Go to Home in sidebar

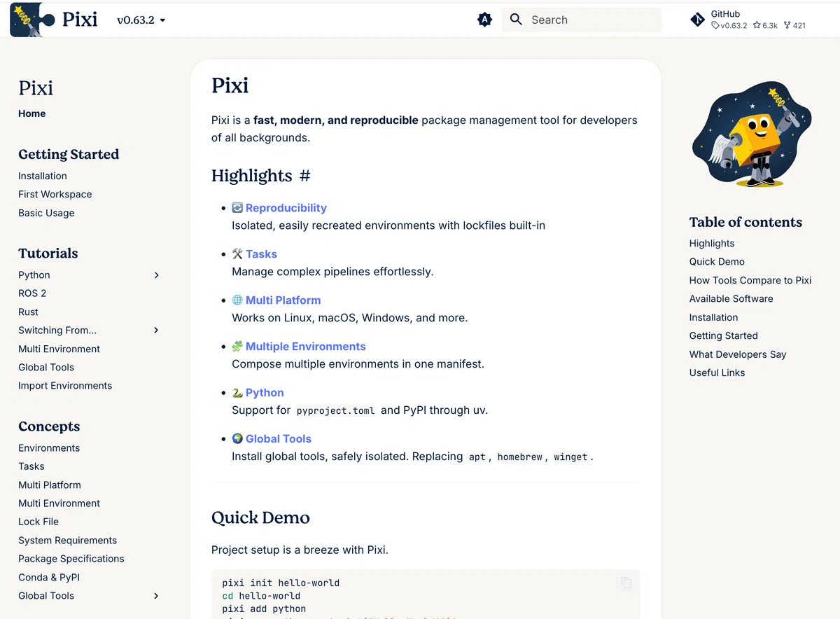click(32, 113)
